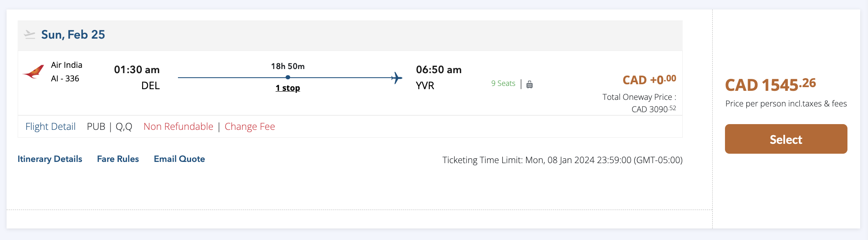Switch to the Itinerary Details tab
This screenshot has width=868, height=240.
(50, 159)
